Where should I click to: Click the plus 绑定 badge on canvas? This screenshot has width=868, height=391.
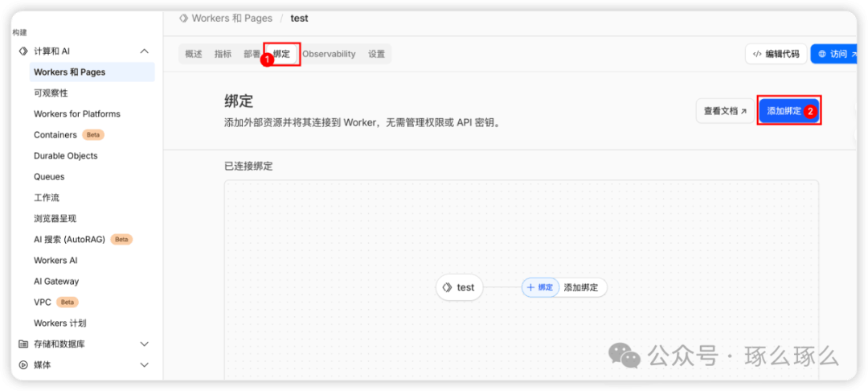pos(540,287)
